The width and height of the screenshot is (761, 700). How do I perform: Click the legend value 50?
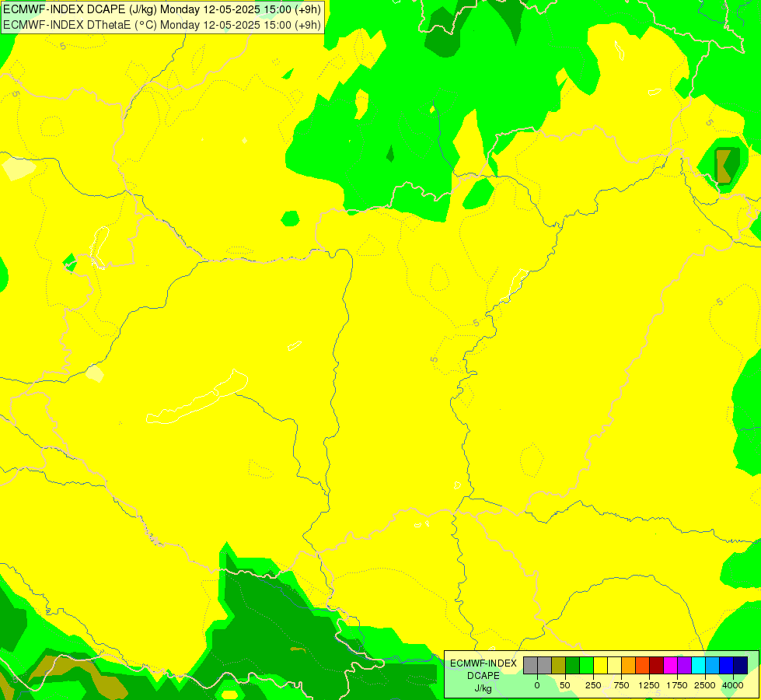[x=565, y=685]
